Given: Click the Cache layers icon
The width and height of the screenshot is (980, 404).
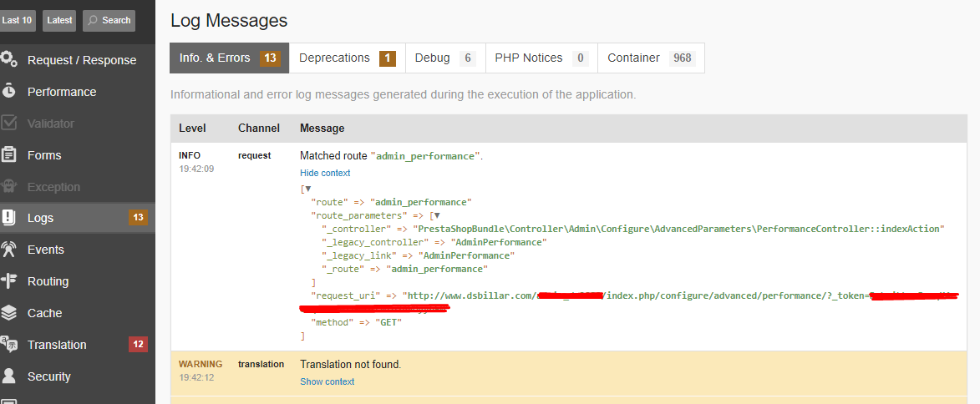Looking at the screenshot, I should click(x=9, y=312).
